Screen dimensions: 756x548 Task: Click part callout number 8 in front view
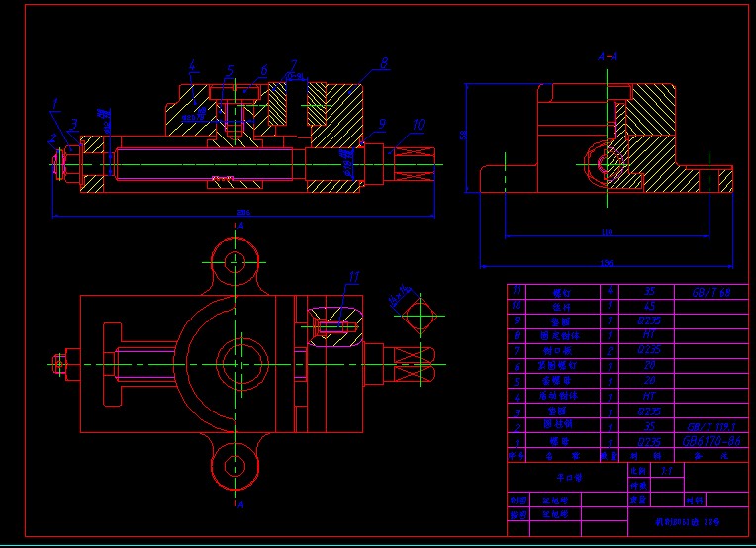click(x=384, y=62)
